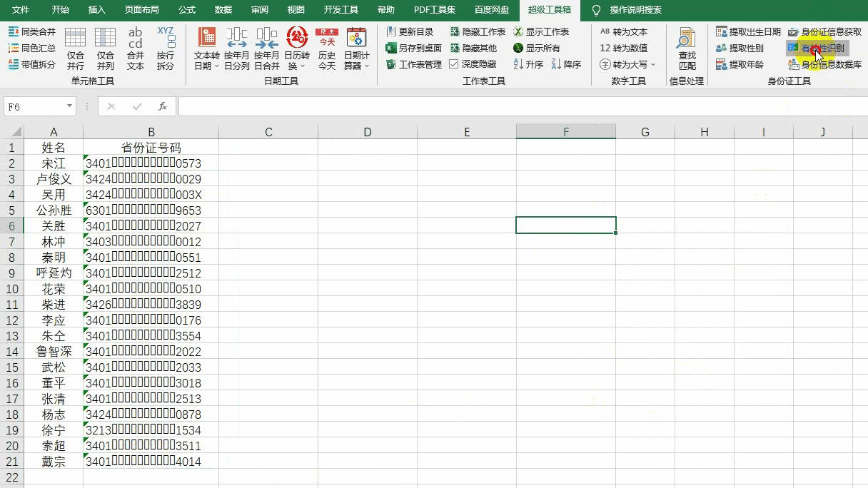This screenshot has height=488, width=868.
Task: Expand the 日历转换 dropdown
Action: pos(302,66)
